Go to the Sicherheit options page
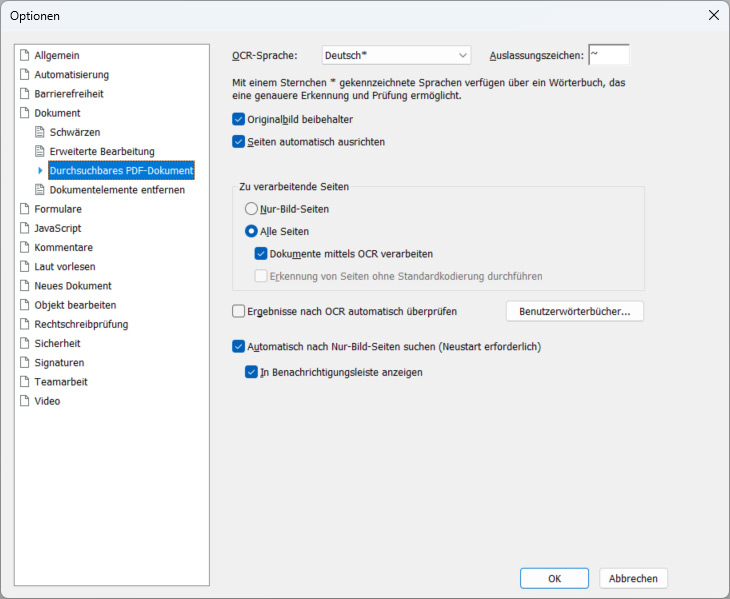The height and width of the screenshot is (599, 730). (x=57, y=343)
